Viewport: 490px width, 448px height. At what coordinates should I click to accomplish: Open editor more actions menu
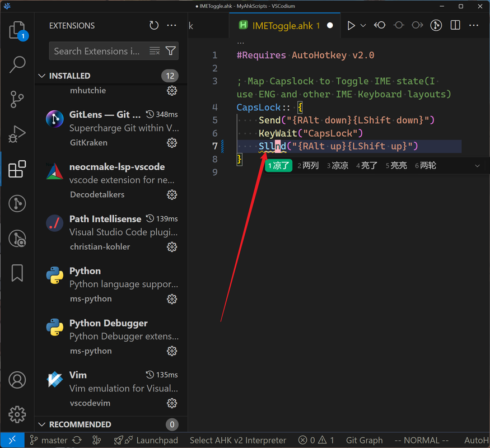pyautogui.click(x=474, y=25)
